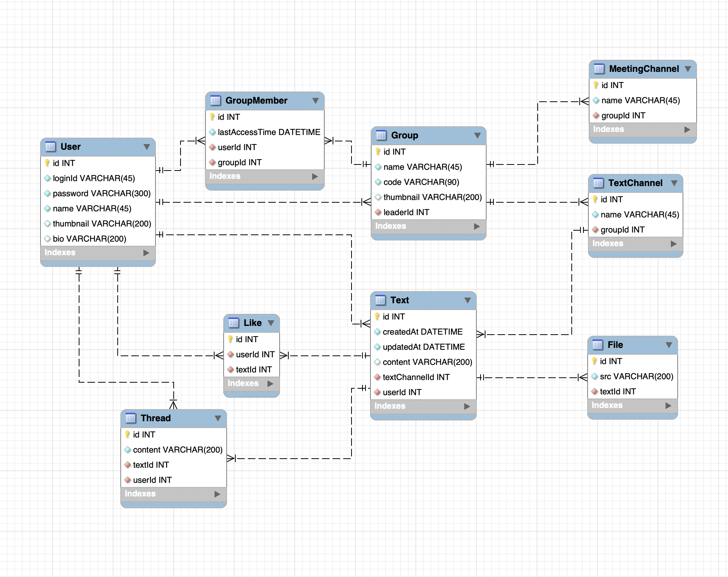Select src VARCHAR(200) column in File

pos(636,376)
